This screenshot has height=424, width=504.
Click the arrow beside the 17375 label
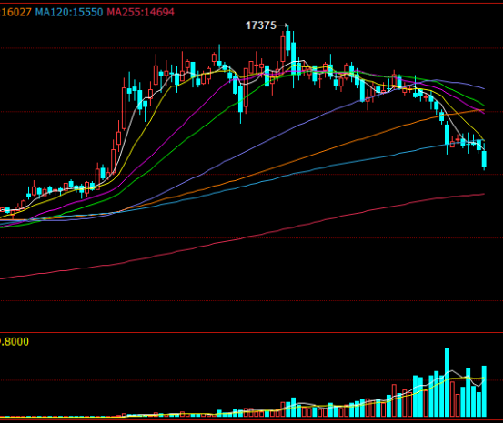[283, 25]
